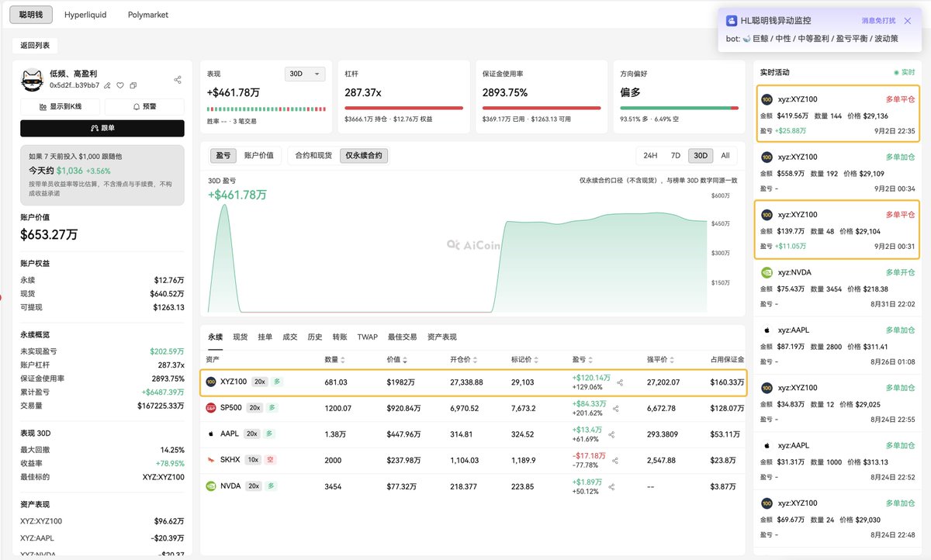Share the SKHX position loss
The width and height of the screenshot is (931, 560).
[616, 460]
